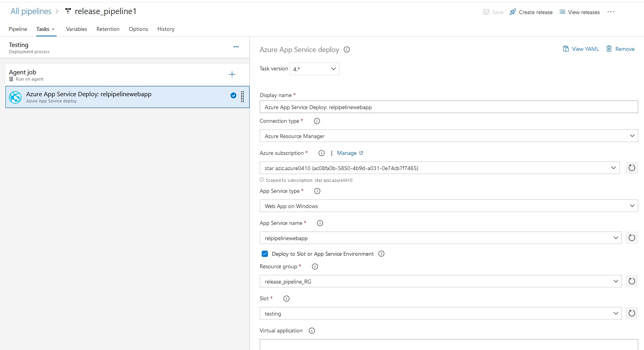The height and width of the screenshot is (350, 644).
Task: Open the Azure subscription dropdown
Action: (x=440, y=168)
